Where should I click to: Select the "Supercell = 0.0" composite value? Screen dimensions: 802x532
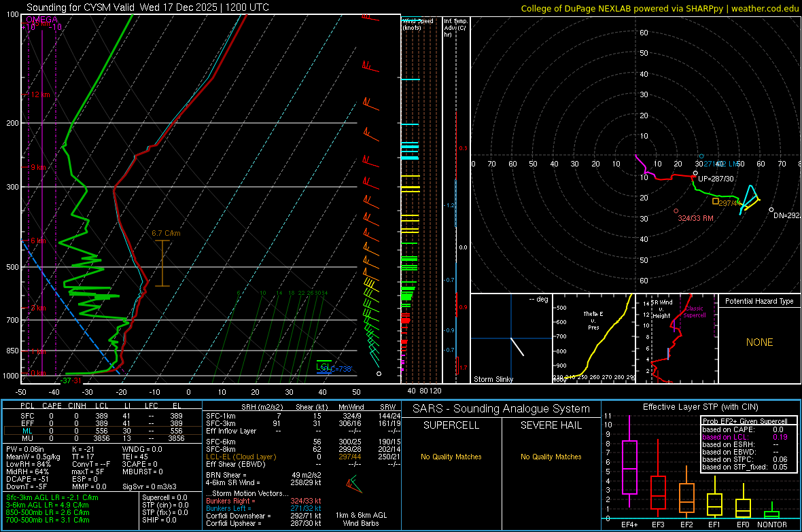coord(164,498)
